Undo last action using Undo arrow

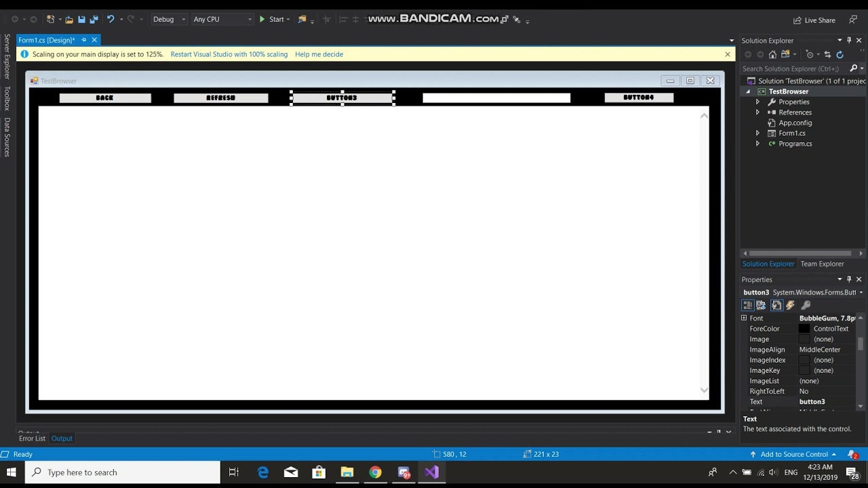click(111, 20)
